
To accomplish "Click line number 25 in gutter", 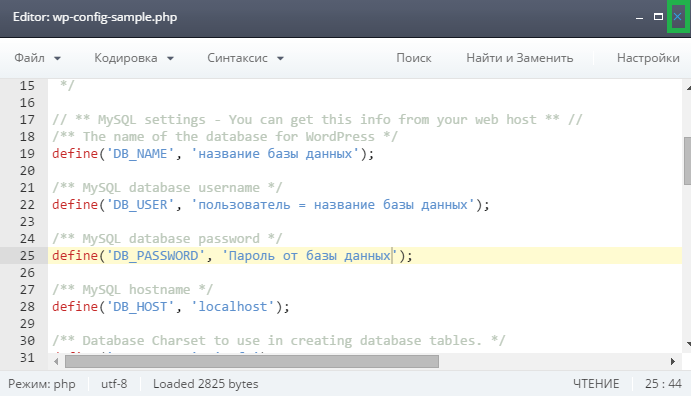I will pyautogui.click(x=27, y=256).
